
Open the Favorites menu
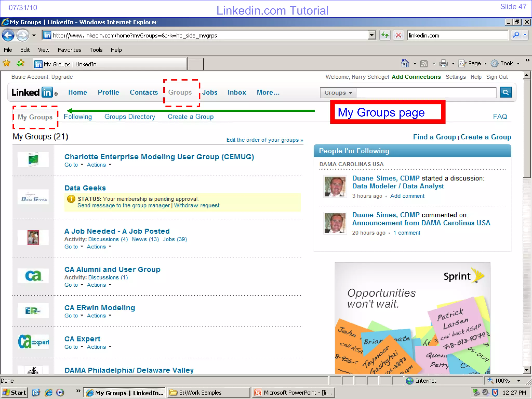point(69,50)
